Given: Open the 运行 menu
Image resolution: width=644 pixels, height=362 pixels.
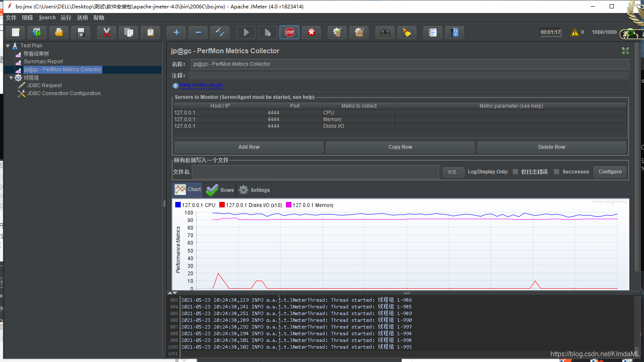Looking at the screenshot, I should tap(66, 18).
